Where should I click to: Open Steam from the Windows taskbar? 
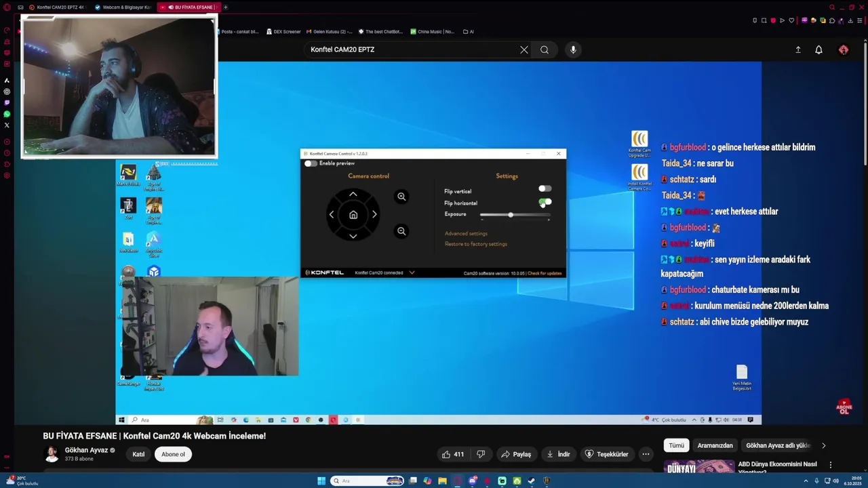(532, 481)
